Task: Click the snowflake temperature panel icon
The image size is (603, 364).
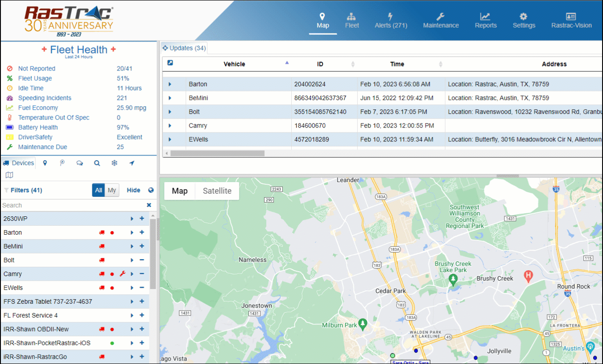Action: (114, 163)
